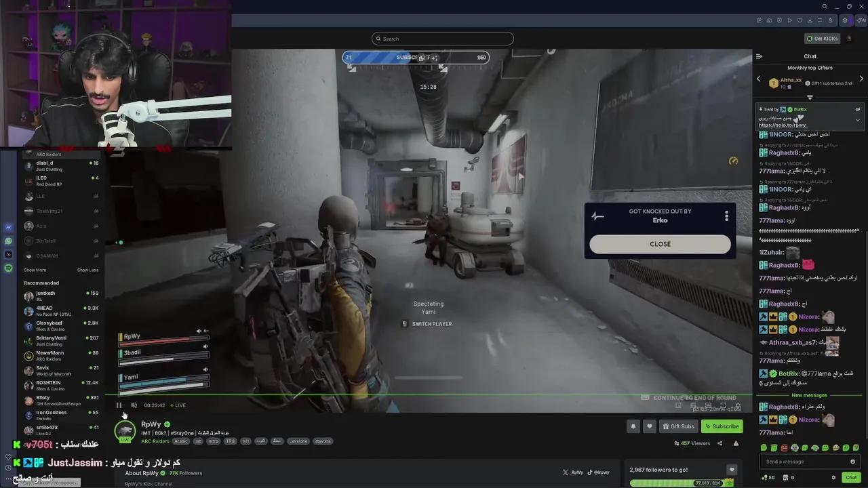Open the browser extensions cube icon
This screenshot has width=868, height=488.
(844, 20)
